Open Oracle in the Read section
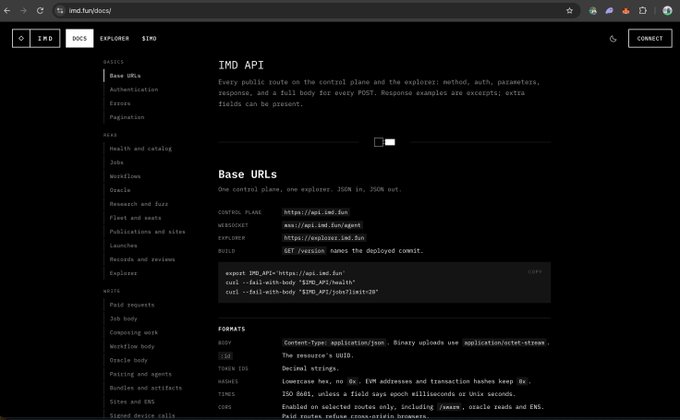The width and height of the screenshot is (680, 420). tap(120, 190)
